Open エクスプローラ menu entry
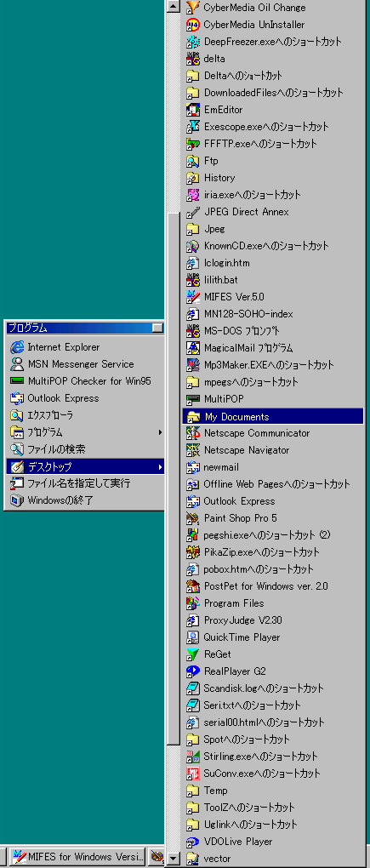Screen dimensions: 370x868 84,416
